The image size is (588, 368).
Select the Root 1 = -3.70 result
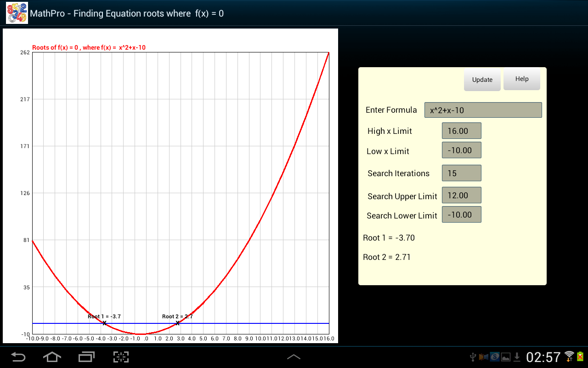point(389,238)
